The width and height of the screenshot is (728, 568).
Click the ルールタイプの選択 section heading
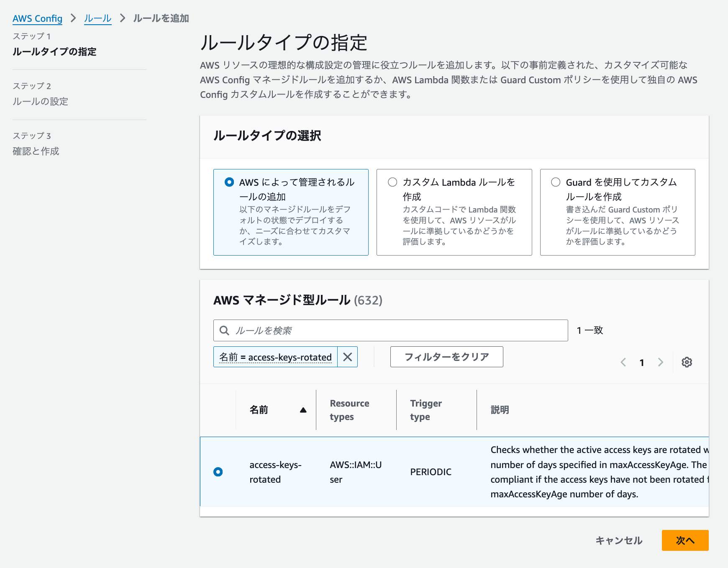point(267,136)
